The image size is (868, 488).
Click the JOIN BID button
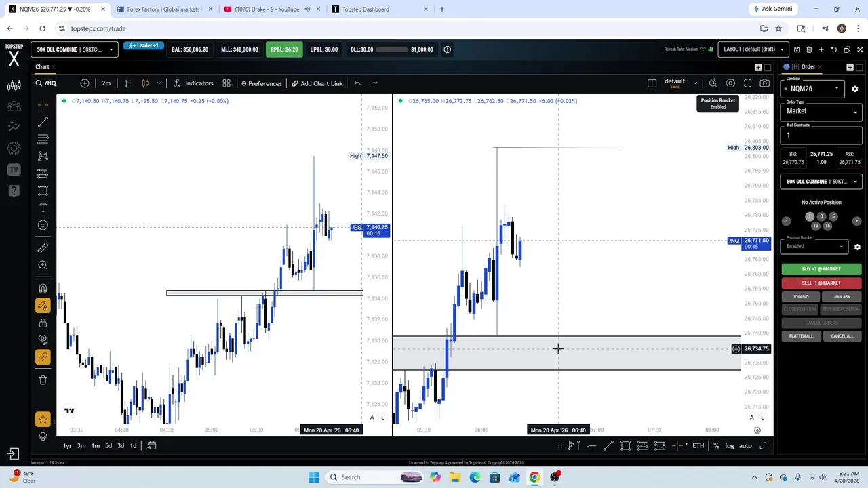[800, 297]
